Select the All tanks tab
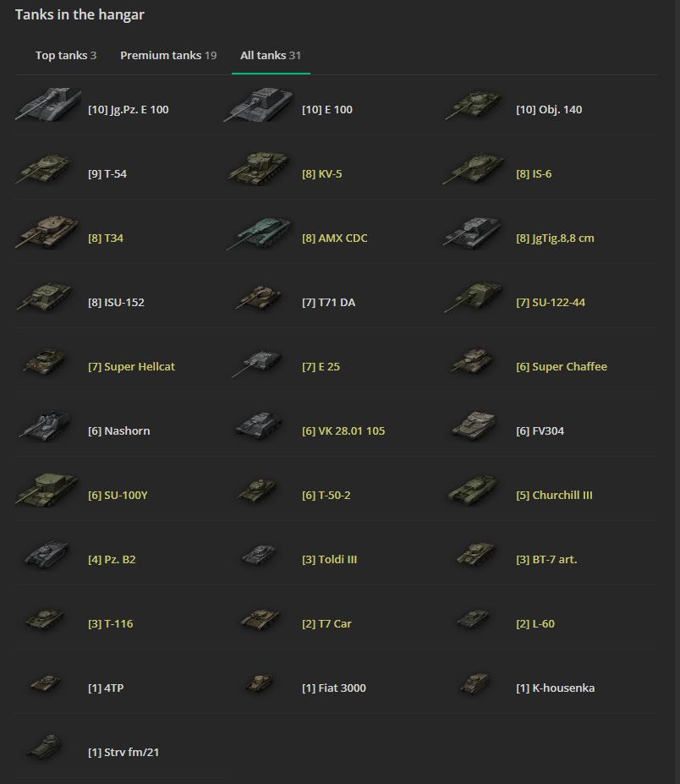The height and width of the screenshot is (784, 680). (x=271, y=56)
